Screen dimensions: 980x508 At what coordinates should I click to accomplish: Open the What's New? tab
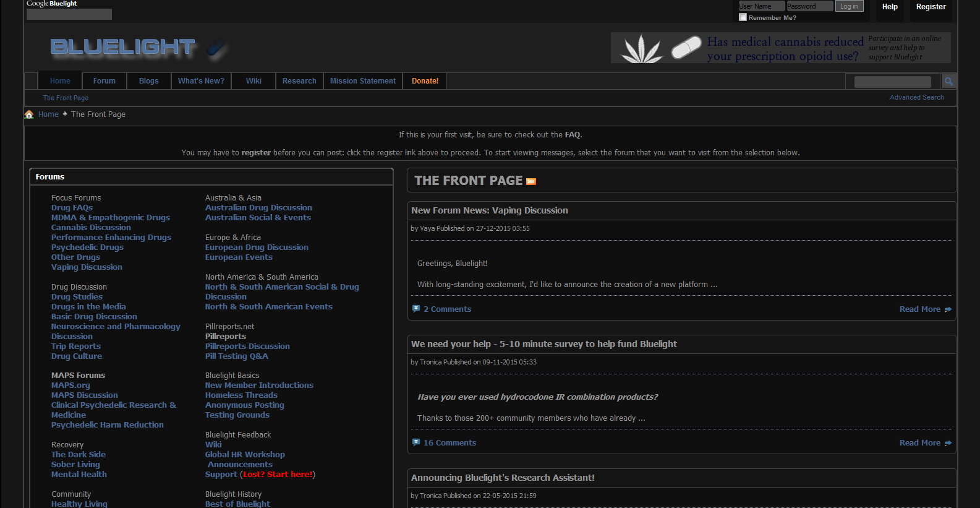(x=201, y=81)
